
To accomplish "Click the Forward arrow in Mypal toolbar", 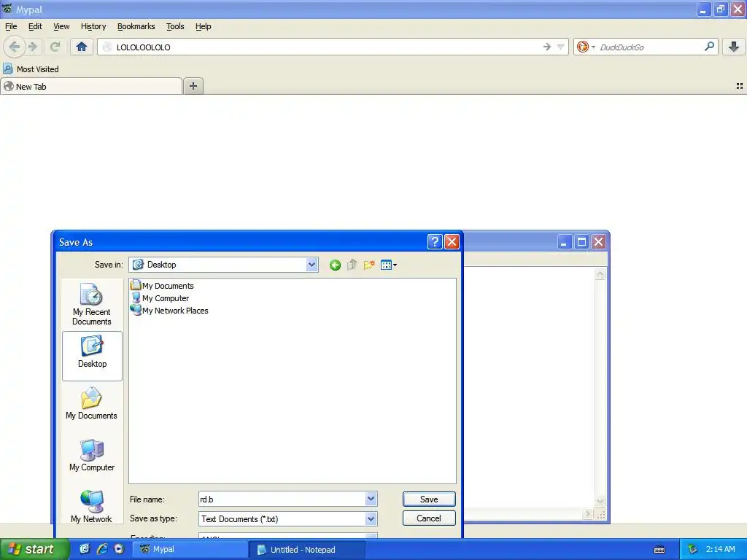I will click(x=33, y=47).
